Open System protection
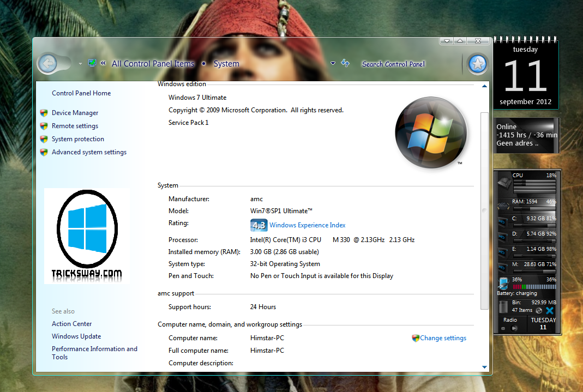 77,139
